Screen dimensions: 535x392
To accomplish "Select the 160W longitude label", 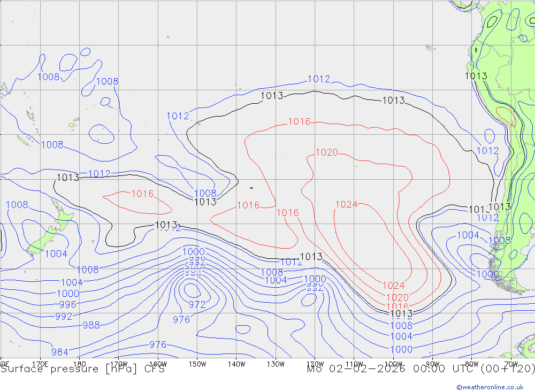I will (158, 364).
